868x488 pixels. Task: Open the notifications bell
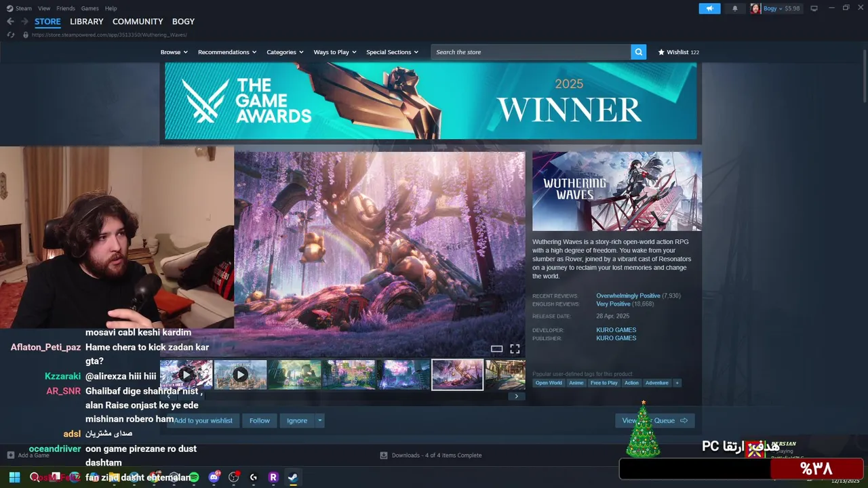(x=735, y=8)
